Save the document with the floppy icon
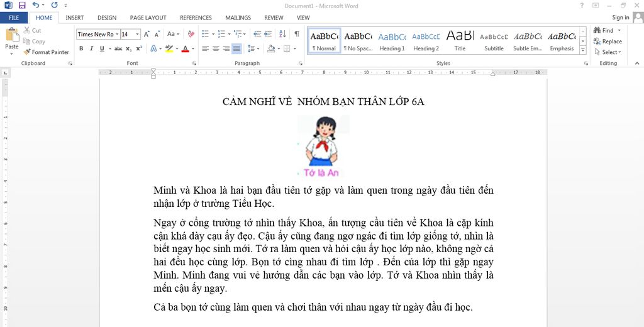This screenshot has width=644, height=327. pyautogui.click(x=22, y=5)
